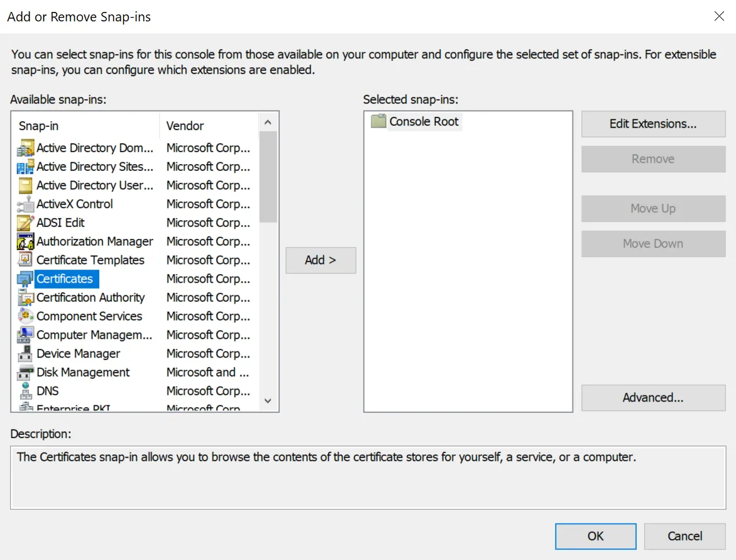Click the Certificates description text box
This screenshot has height=560, width=736.
[368, 478]
